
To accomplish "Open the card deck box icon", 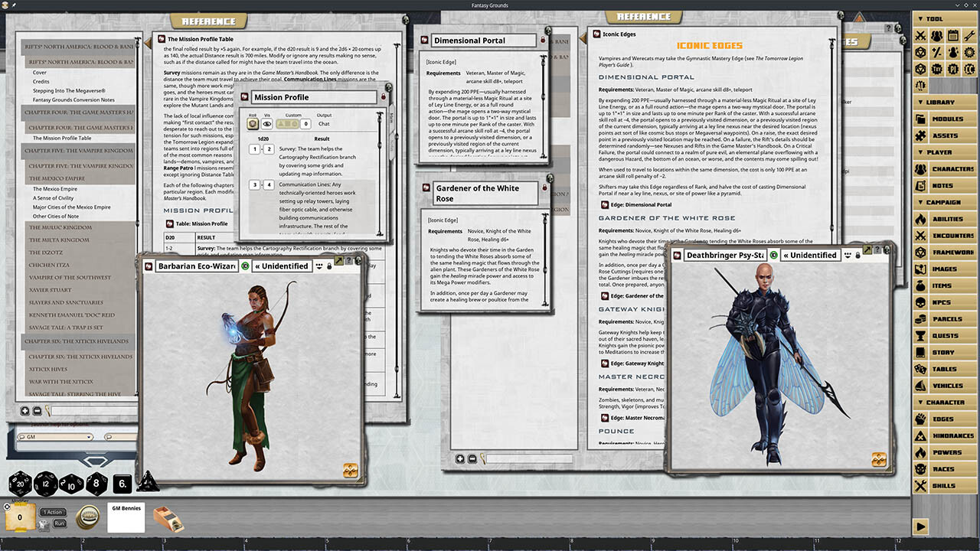I will click(x=168, y=518).
